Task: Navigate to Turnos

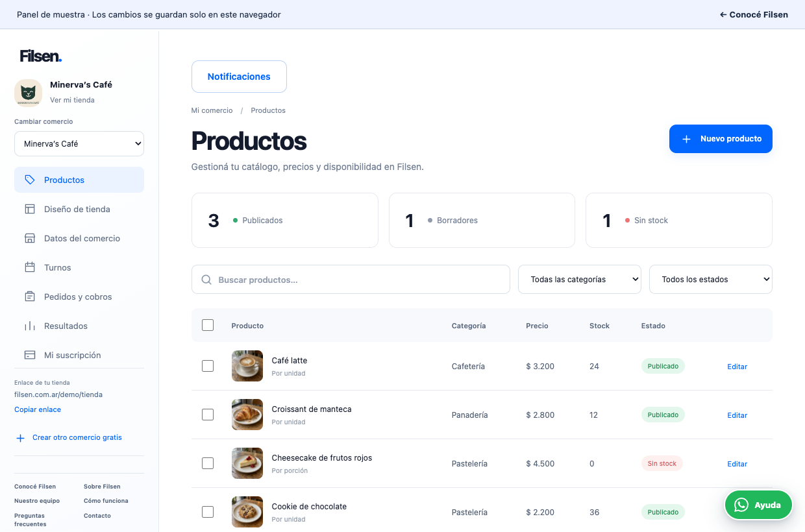Action: [x=79, y=267]
